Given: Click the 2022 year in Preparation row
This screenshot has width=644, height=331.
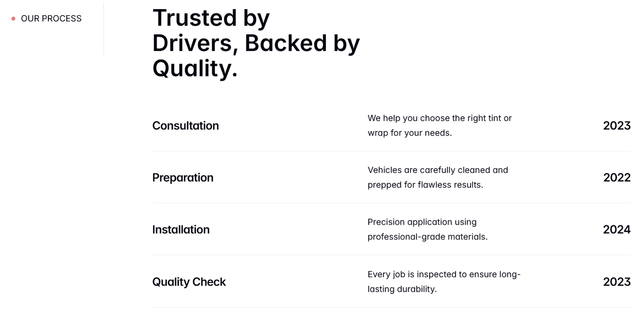Looking at the screenshot, I should [x=617, y=178].
